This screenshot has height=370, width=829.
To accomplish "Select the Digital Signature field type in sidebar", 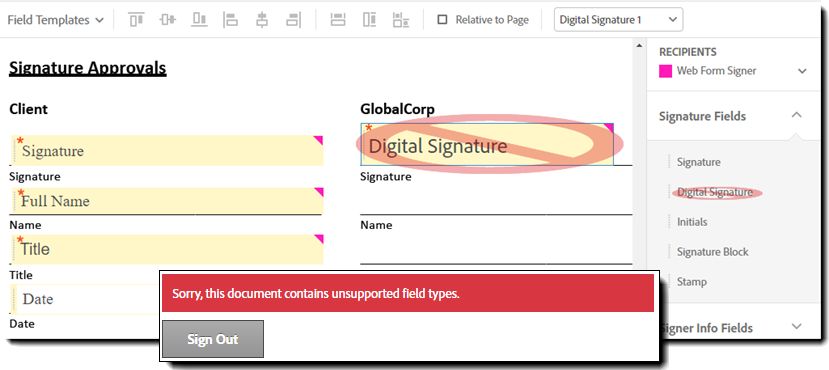I will (715, 192).
